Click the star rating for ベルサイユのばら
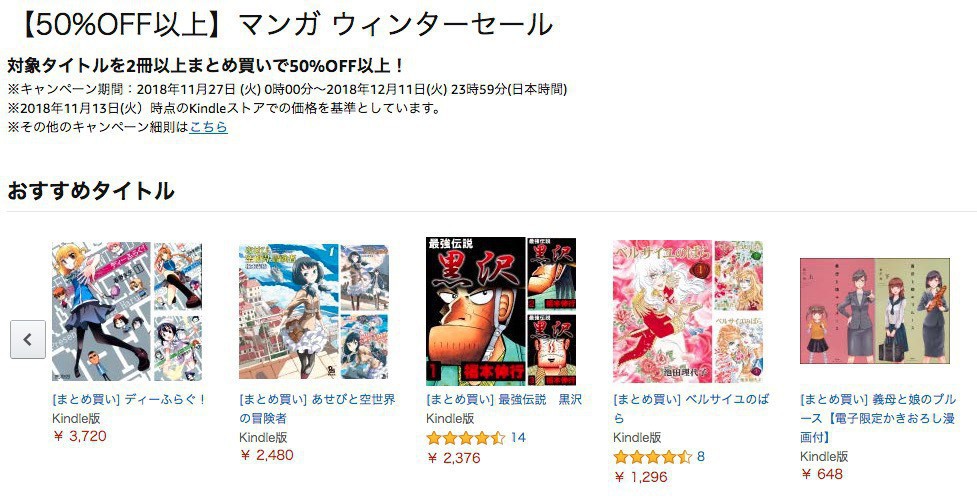The height and width of the screenshot is (501, 977). pyautogui.click(x=652, y=457)
